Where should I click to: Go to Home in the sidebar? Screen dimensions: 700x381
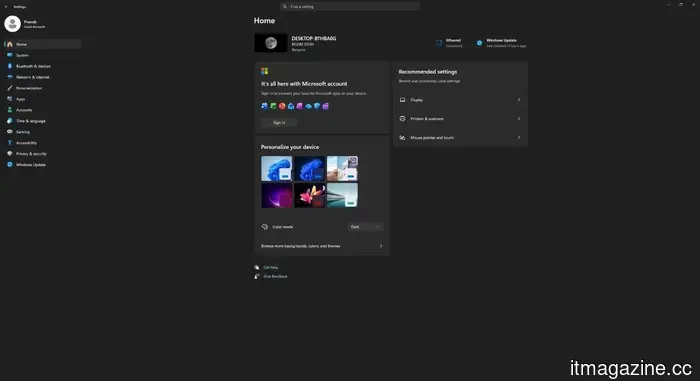tap(43, 44)
